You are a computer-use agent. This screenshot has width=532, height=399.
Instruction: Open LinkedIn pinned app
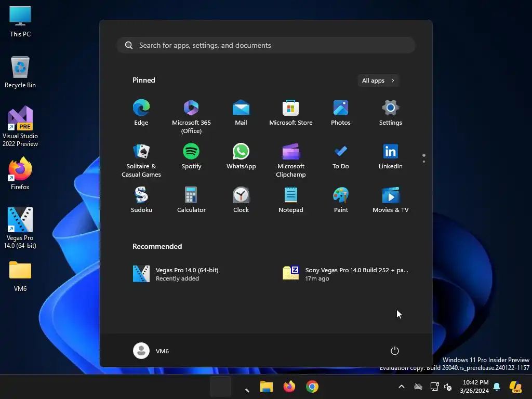(x=391, y=156)
